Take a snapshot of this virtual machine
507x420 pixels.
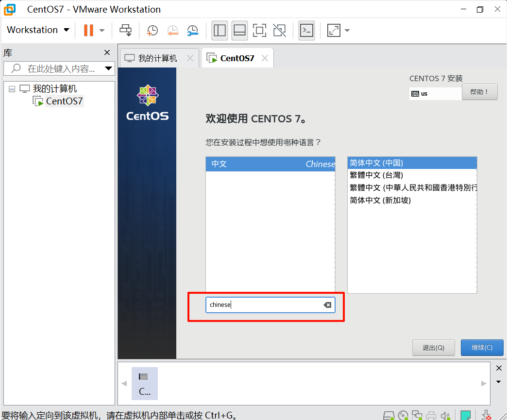pos(152,31)
